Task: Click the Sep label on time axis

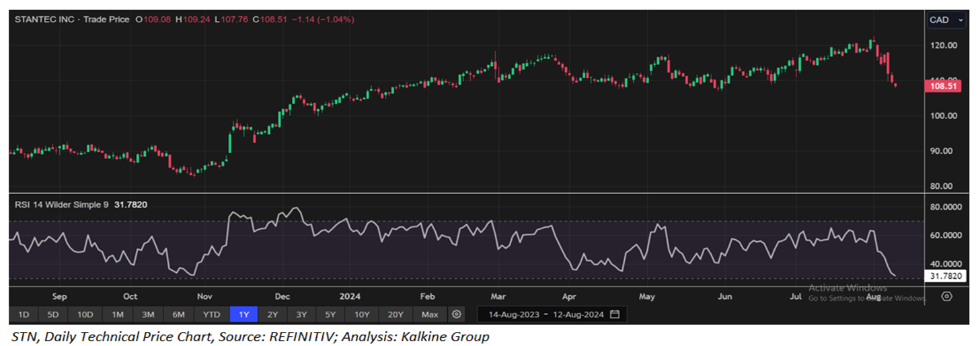Action: [x=59, y=296]
